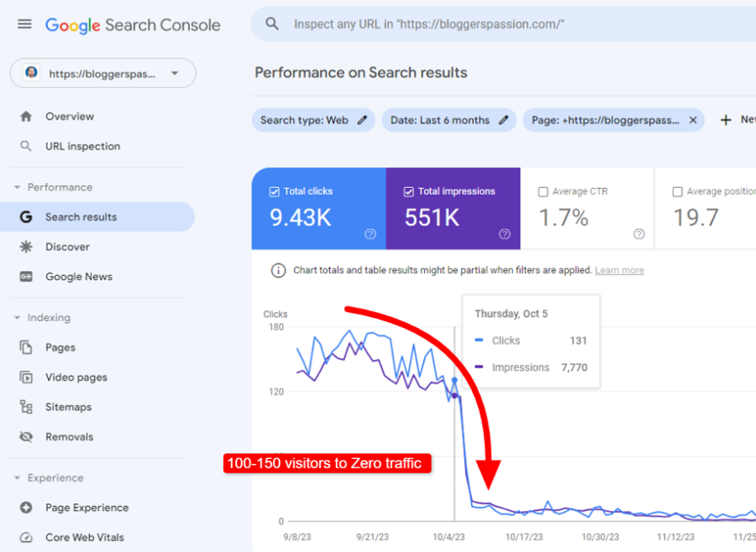Enable the Average CTR checkbox
This screenshot has height=552, width=756.
coord(543,191)
